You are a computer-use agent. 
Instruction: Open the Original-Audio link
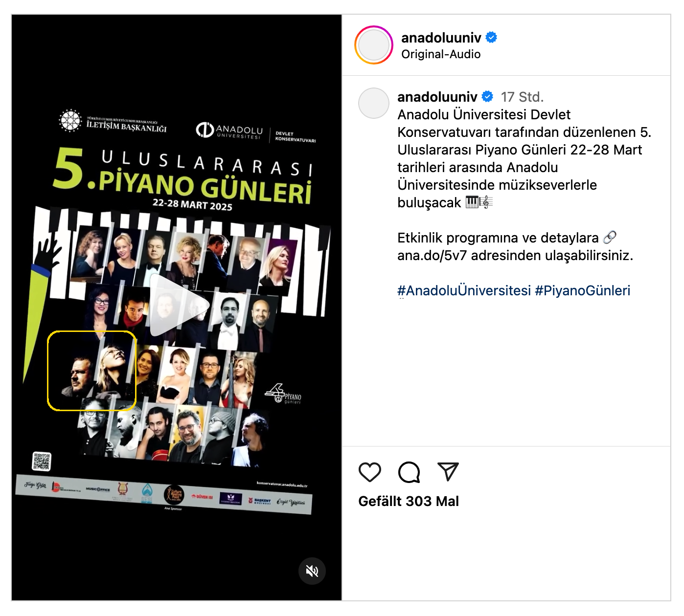tap(441, 54)
